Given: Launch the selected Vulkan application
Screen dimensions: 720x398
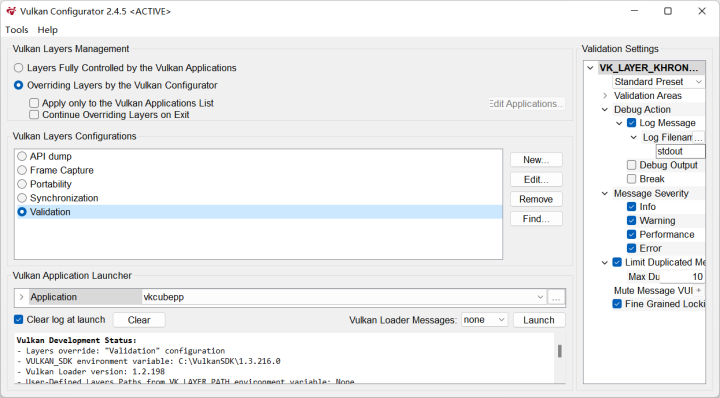Looking at the screenshot, I should 539,320.
